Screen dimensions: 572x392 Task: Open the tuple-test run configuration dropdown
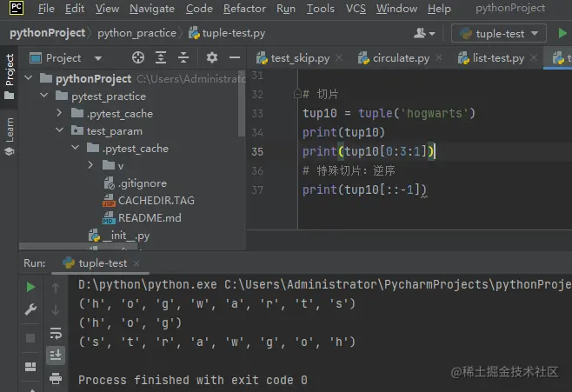(499, 34)
